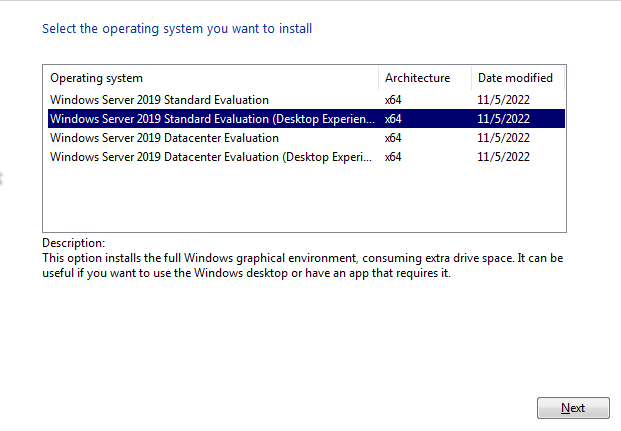Click 11/5/2022 date in Standard Evaluation row
621x431 pixels.
[503, 100]
